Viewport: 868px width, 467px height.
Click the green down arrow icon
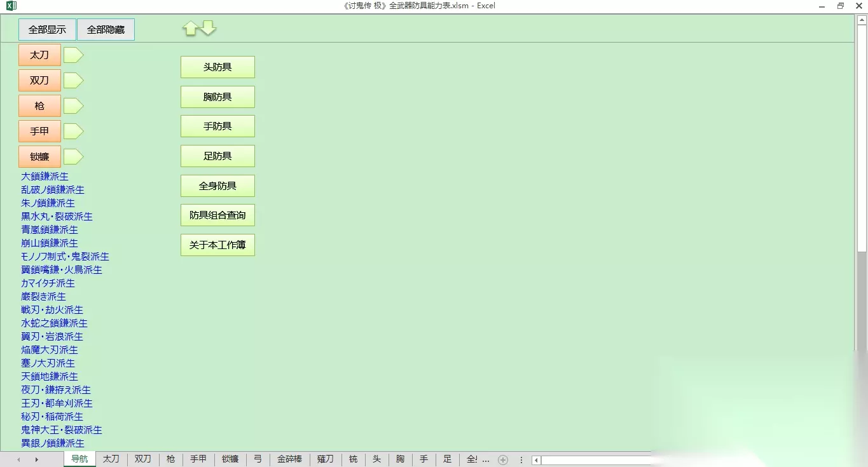[209, 29]
